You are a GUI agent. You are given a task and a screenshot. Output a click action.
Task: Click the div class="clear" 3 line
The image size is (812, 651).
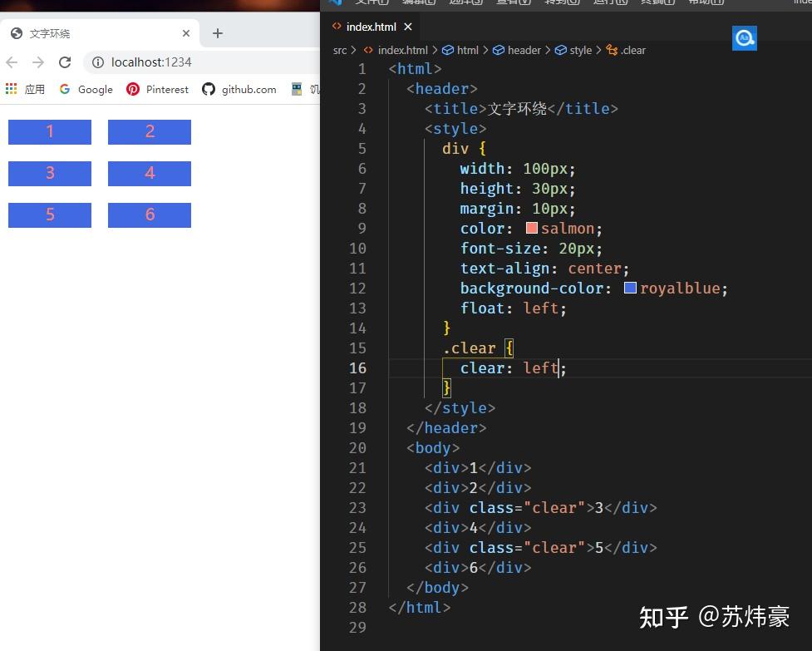tap(541, 507)
